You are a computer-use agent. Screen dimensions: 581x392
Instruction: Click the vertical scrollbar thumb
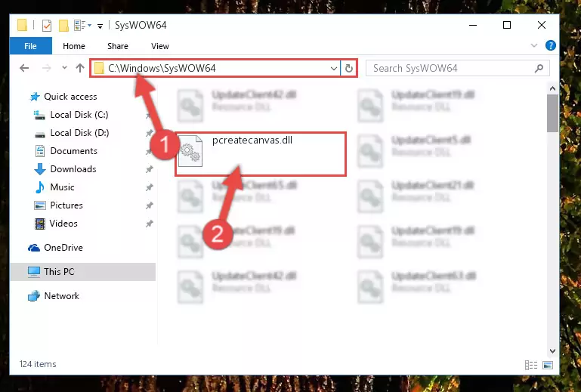[552, 113]
